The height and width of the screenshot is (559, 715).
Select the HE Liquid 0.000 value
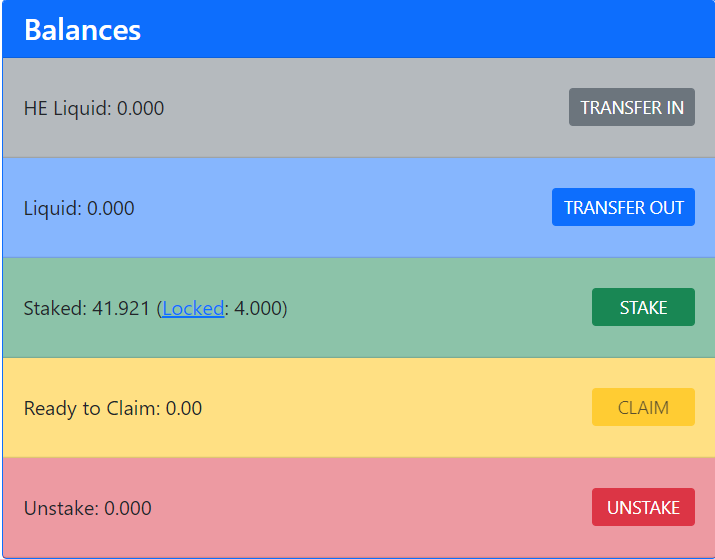pyautogui.click(x=140, y=109)
